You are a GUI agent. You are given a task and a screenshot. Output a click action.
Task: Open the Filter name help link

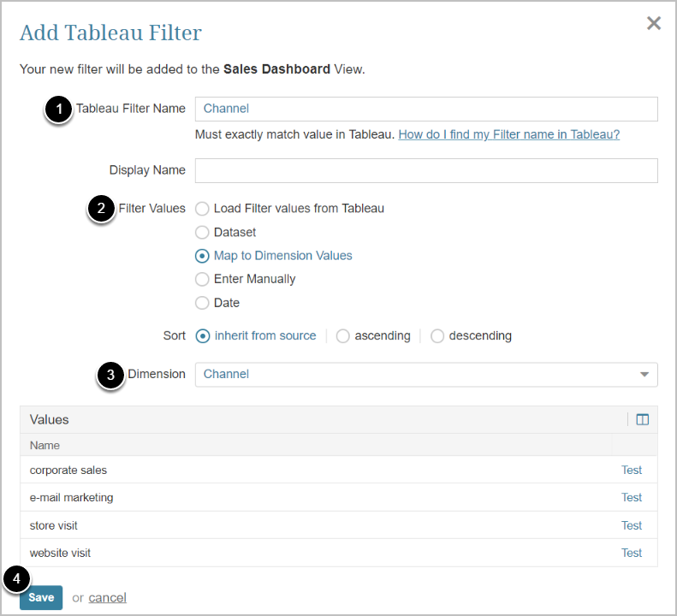click(508, 134)
